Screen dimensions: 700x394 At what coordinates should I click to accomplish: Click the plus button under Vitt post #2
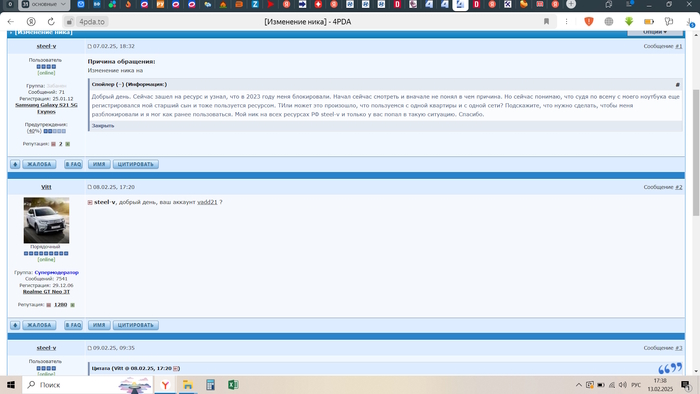[15, 325]
